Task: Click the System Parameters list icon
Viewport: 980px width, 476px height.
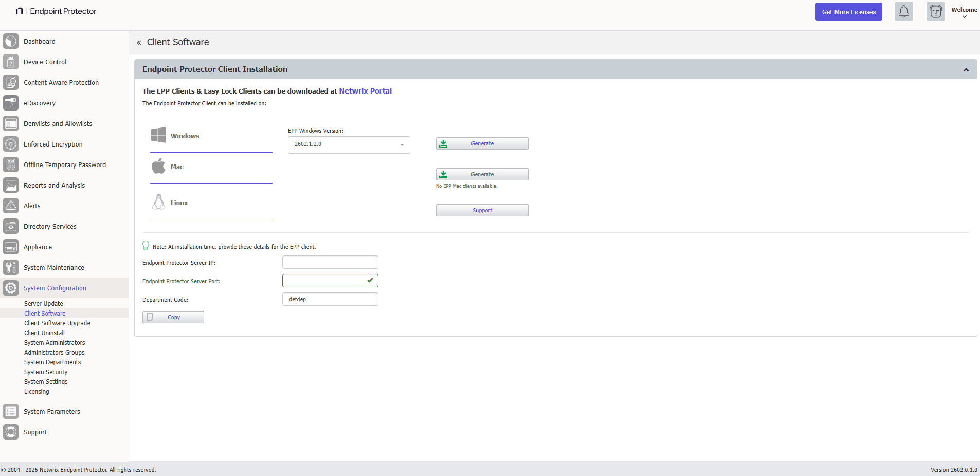Action: (x=11, y=411)
